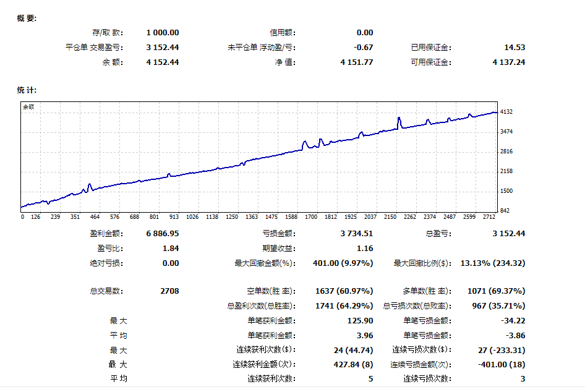Image resolution: width=585 pixels, height=392 pixels.
Task: Select max drawdown 401.00 (9.97%)
Action: 343,263
